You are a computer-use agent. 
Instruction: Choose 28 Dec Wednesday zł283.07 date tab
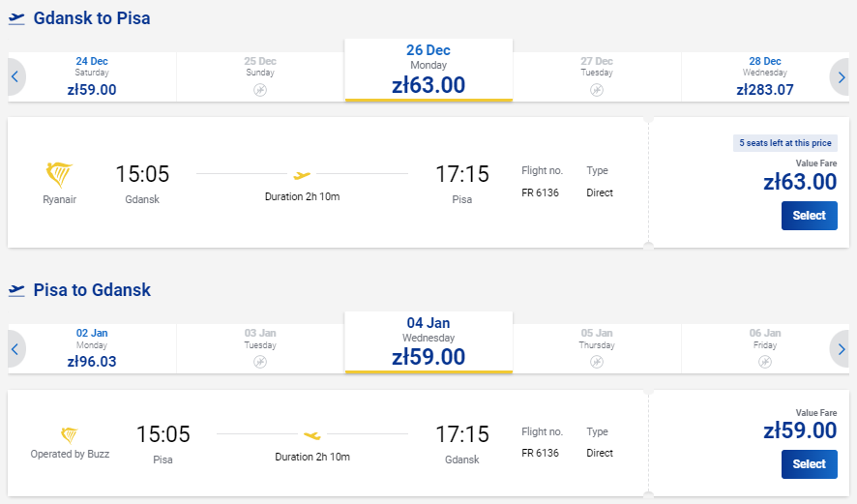(765, 76)
